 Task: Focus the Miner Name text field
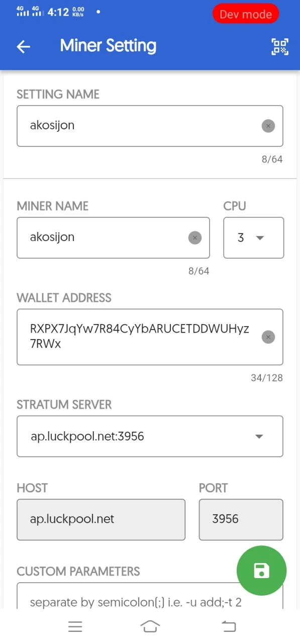pyautogui.click(x=113, y=237)
